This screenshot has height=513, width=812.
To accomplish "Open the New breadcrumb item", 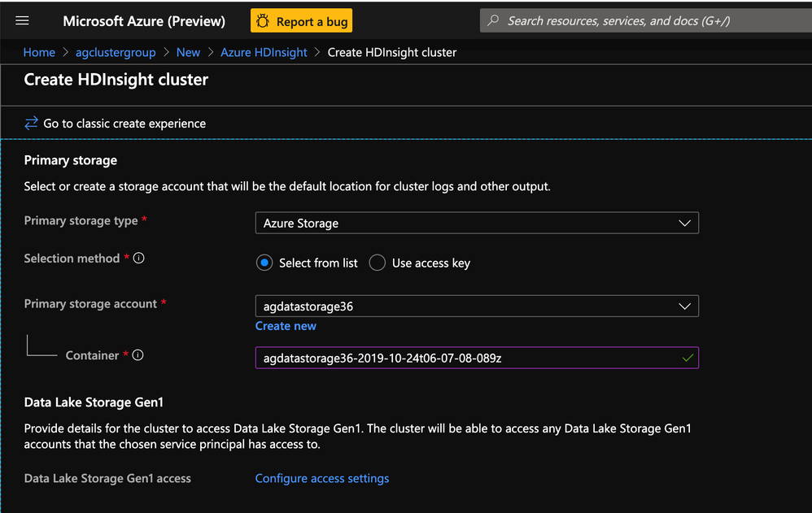I will pos(188,52).
